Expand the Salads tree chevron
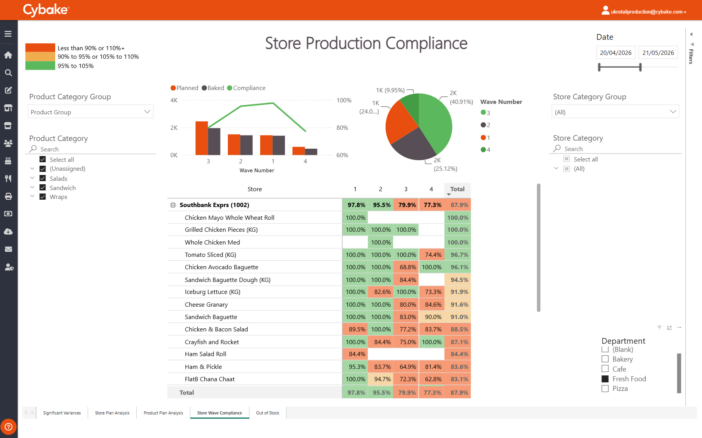 click(x=32, y=178)
